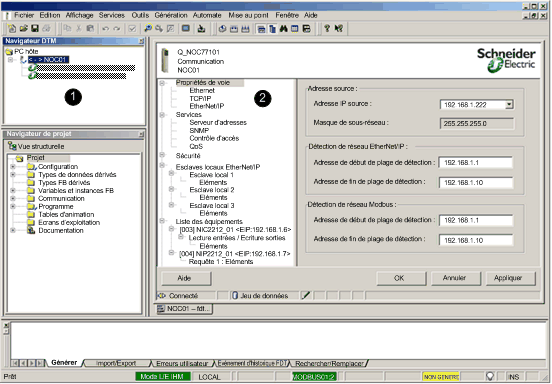Select Esclave local 2 tree item
552x384 pixels.
click(x=212, y=190)
